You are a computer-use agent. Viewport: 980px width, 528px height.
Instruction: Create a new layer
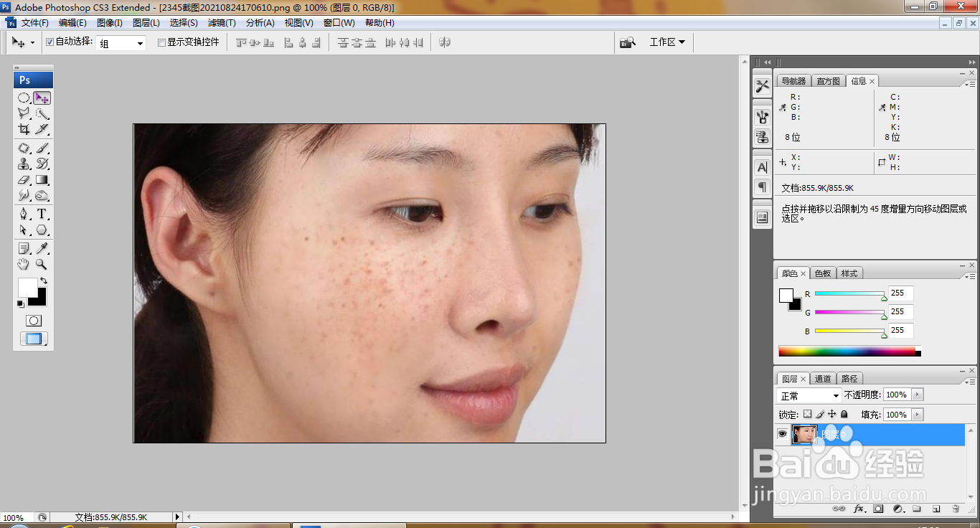click(x=936, y=509)
